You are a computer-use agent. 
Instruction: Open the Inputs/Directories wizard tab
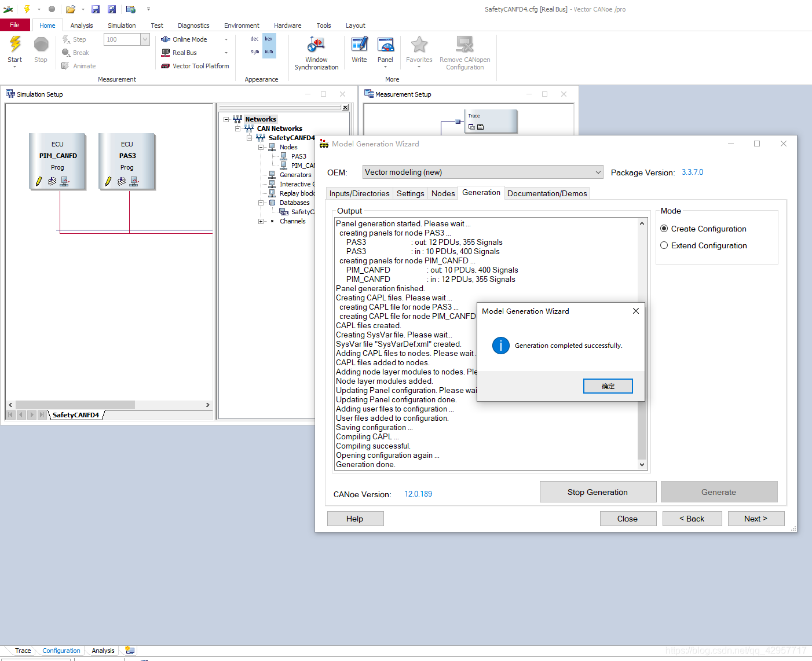coord(360,193)
